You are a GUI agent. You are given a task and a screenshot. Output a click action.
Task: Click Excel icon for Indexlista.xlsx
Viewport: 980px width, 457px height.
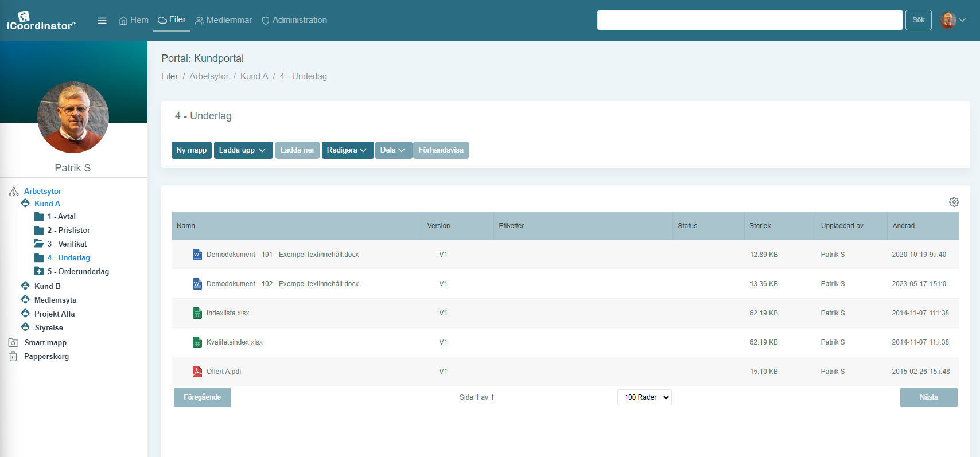[197, 313]
